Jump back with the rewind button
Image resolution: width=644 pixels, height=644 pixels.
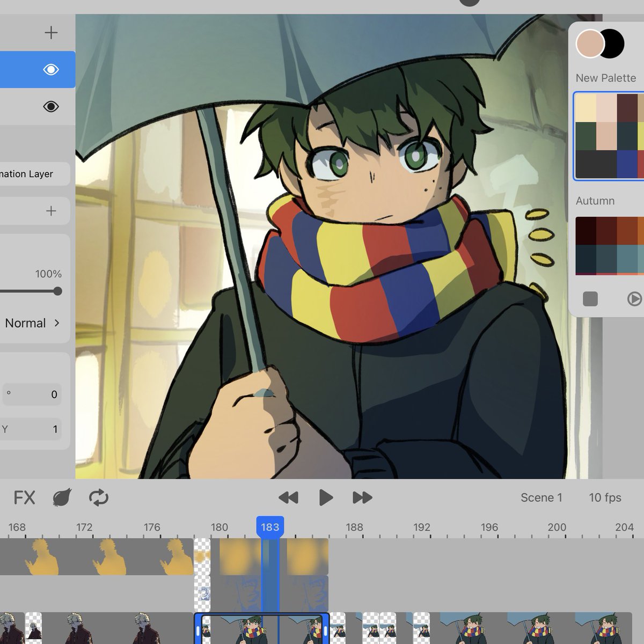(x=288, y=497)
